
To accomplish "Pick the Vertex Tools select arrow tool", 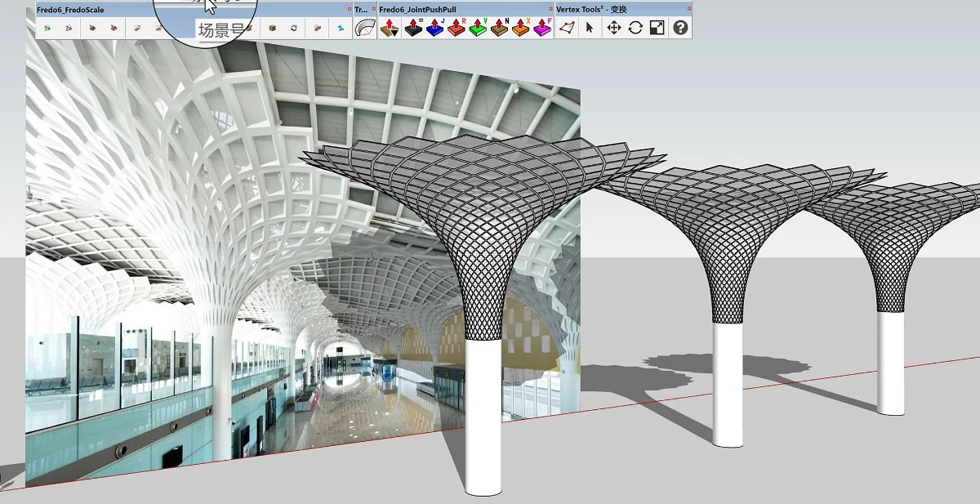I will click(590, 28).
